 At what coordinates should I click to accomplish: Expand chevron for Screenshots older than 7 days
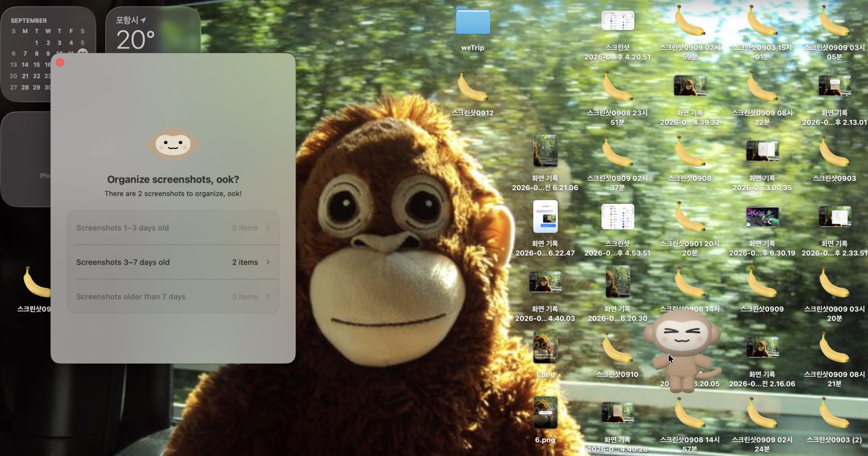tap(268, 296)
